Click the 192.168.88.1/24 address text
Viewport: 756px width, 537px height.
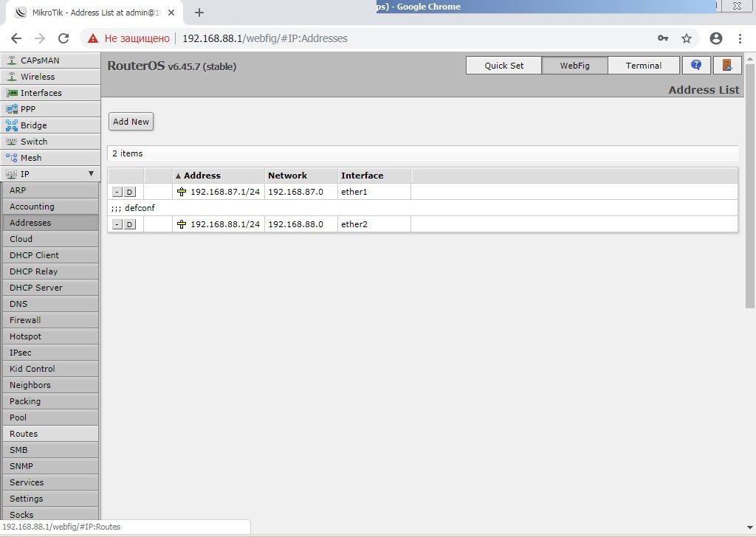[x=225, y=224]
